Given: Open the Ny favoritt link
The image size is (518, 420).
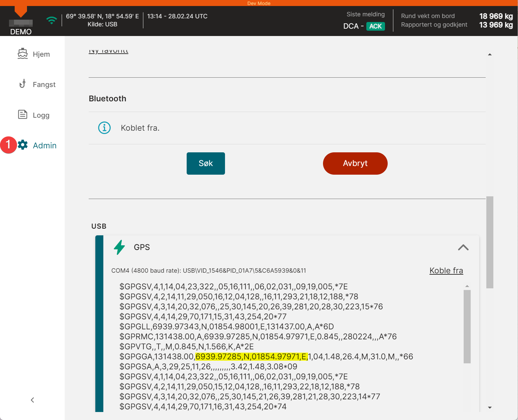Looking at the screenshot, I should click(x=108, y=51).
